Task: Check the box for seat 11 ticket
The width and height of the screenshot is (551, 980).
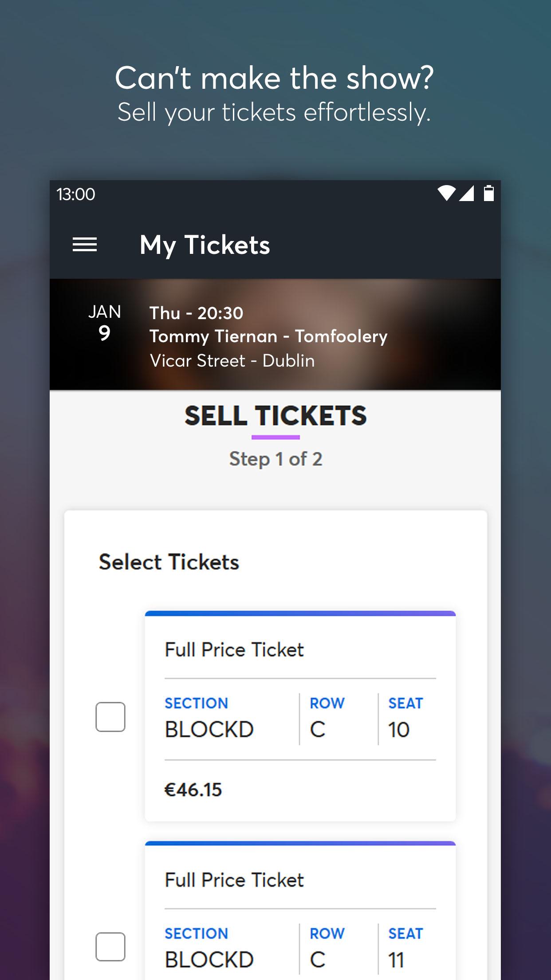Action: [x=110, y=947]
